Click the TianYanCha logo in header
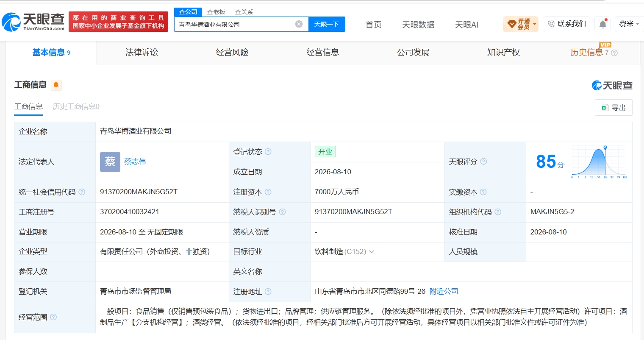The image size is (644, 340). [33, 22]
